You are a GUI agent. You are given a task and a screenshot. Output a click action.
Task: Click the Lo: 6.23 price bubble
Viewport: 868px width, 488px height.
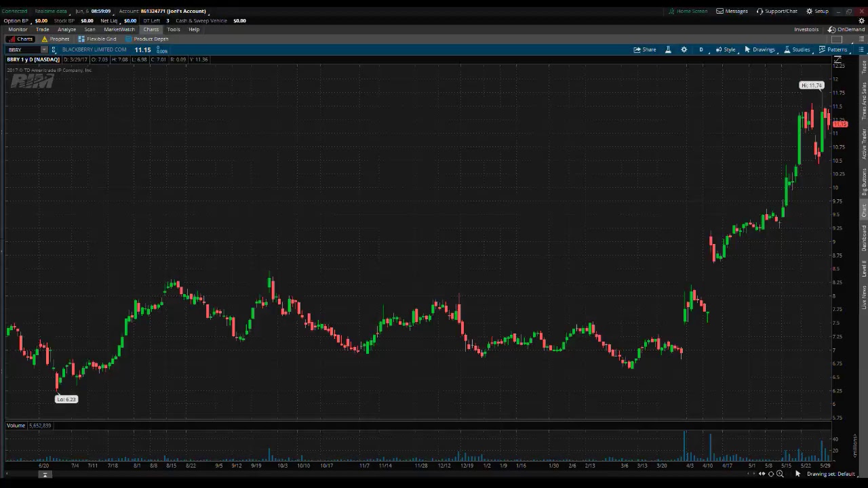pyautogui.click(x=66, y=399)
